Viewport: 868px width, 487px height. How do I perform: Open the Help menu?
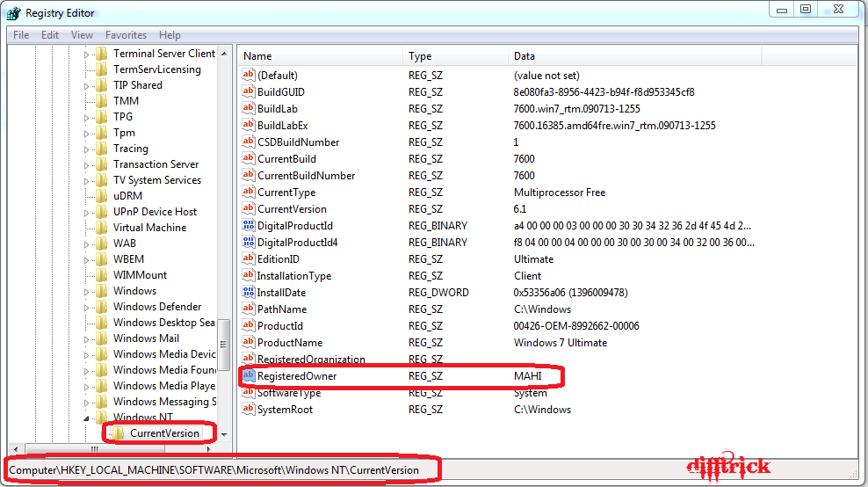[x=170, y=35]
